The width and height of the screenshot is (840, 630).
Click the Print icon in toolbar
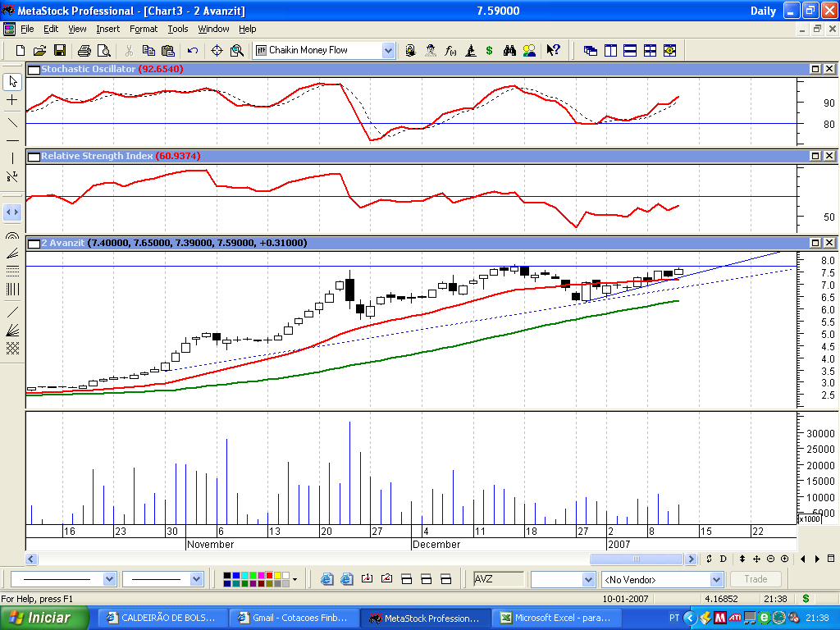pyautogui.click(x=84, y=51)
